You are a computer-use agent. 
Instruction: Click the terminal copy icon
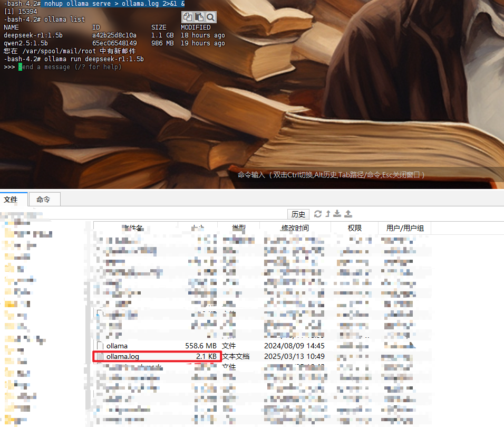click(x=188, y=17)
